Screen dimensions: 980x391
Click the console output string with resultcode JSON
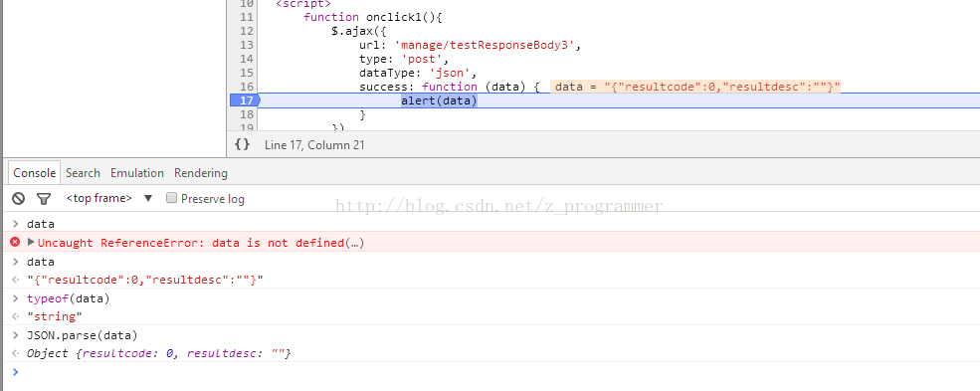tap(145, 280)
